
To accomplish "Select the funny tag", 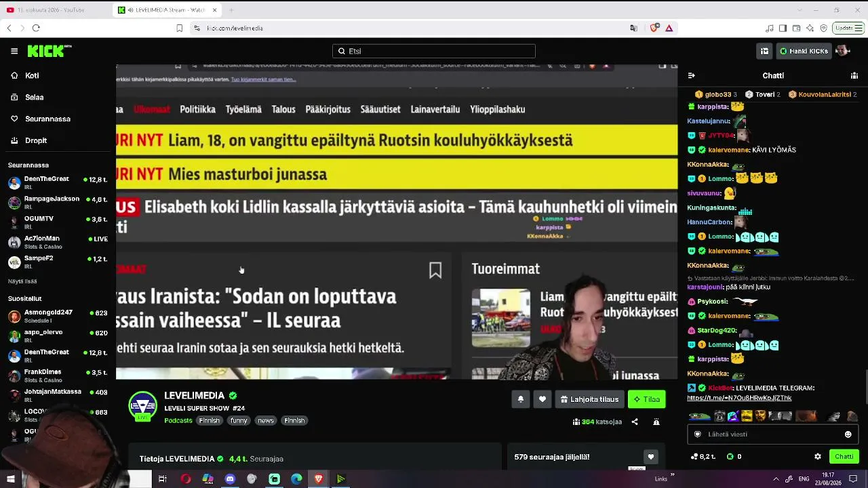I will point(239,421).
